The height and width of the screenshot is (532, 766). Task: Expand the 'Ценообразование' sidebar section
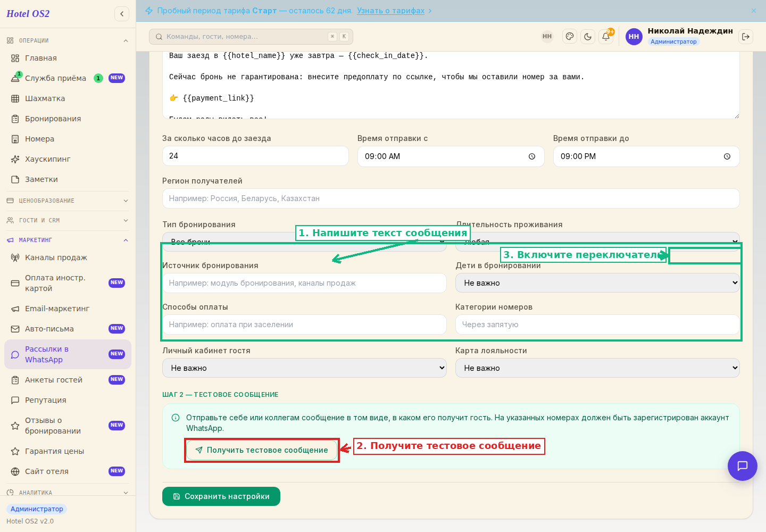(x=68, y=201)
